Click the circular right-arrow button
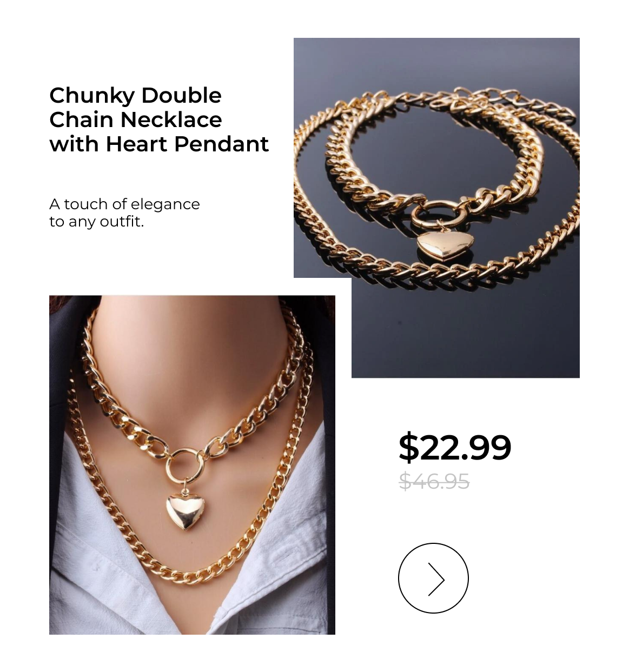This screenshot has width=629, height=672. tap(433, 578)
